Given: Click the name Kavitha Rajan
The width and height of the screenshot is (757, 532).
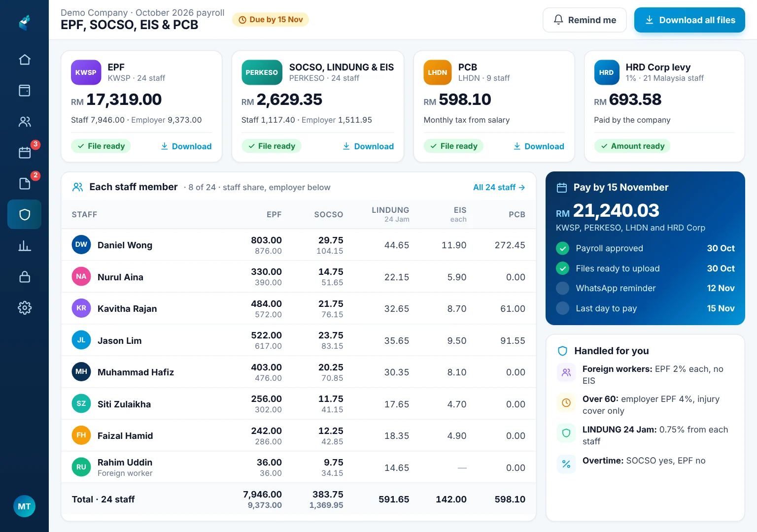Looking at the screenshot, I should click(x=127, y=309).
